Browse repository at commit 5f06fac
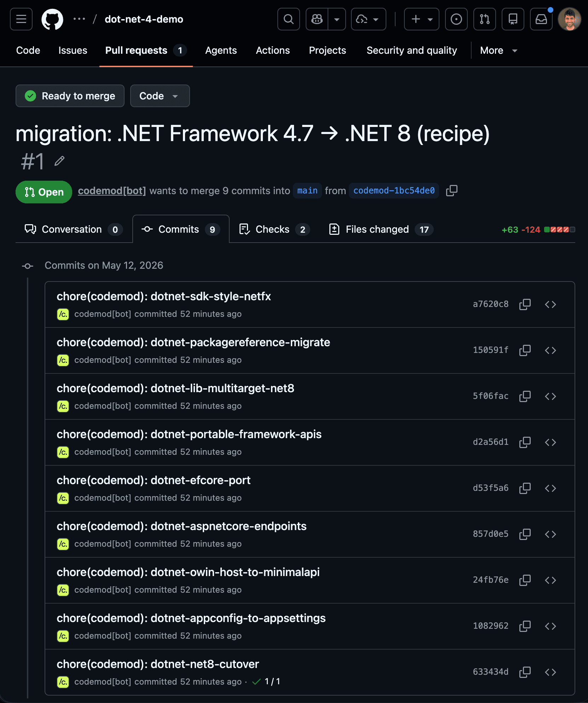This screenshot has width=588, height=703. pyautogui.click(x=550, y=396)
